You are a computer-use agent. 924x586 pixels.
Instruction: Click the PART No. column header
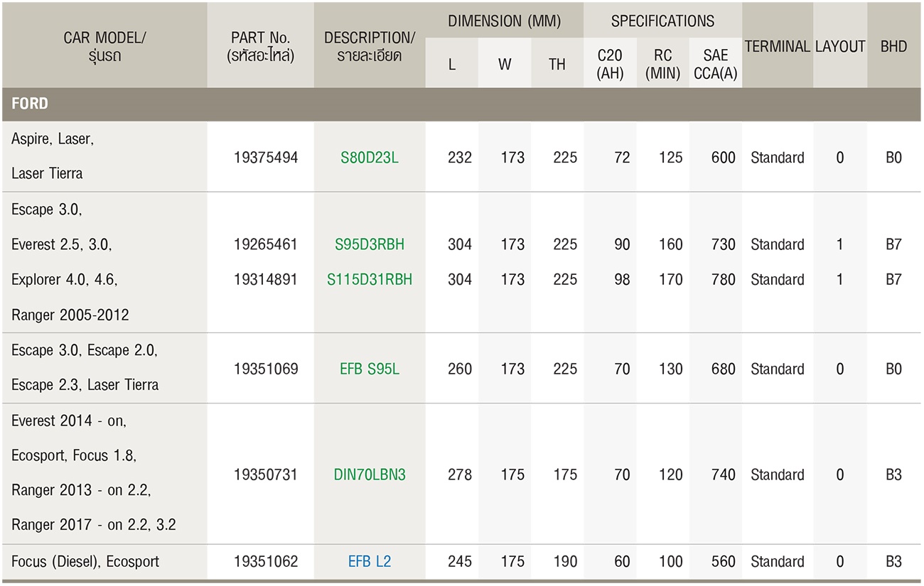click(x=261, y=47)
